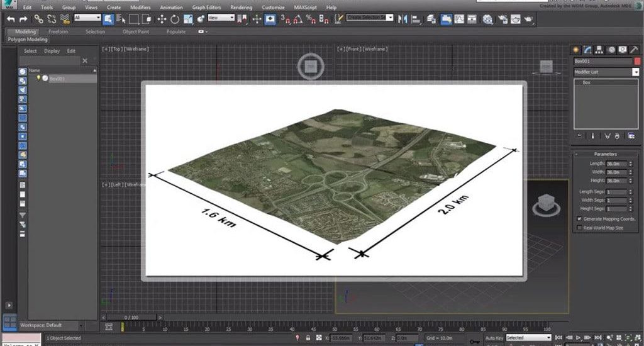Toggle the lightbulb visibility for Box001
The height and width of the screenshot is (346, 644).
pyautogui.click(x=38, y=78)
